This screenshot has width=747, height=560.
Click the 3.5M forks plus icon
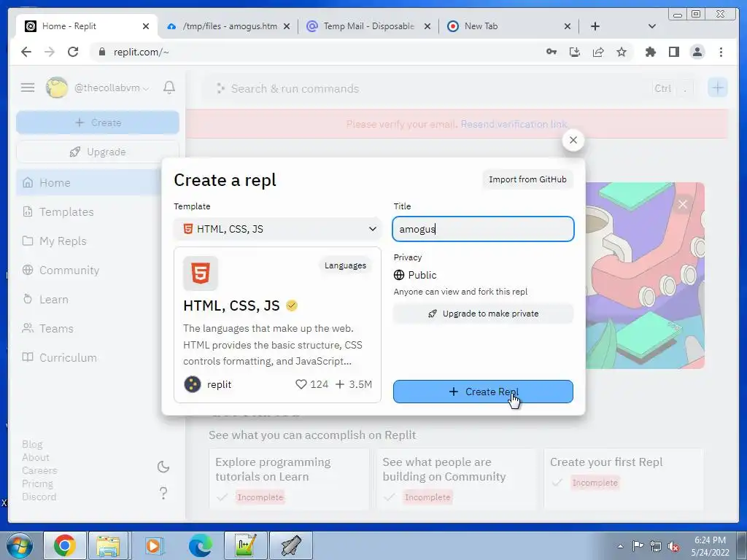tap(339, 384)
